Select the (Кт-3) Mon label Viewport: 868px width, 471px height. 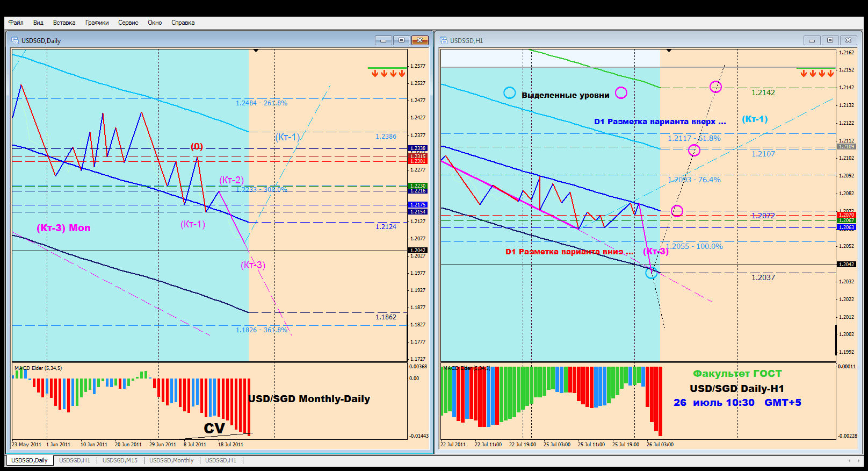point(63,228)
